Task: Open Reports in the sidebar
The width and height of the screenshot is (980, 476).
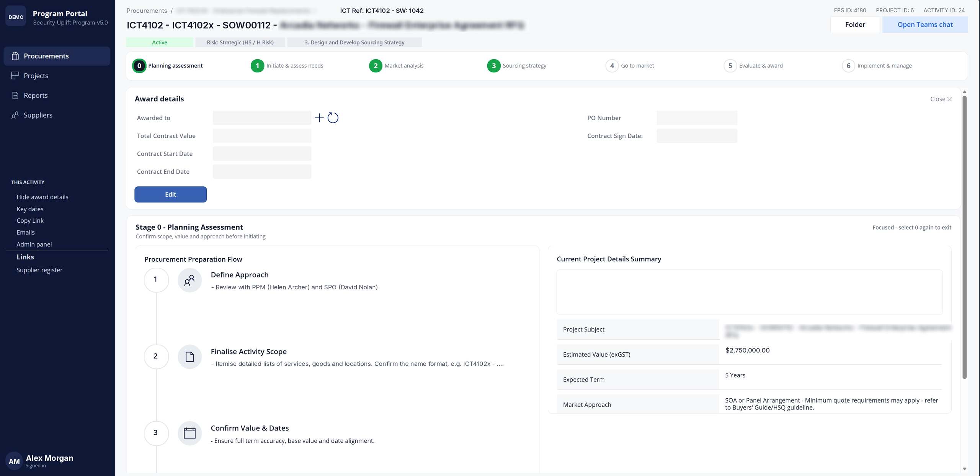Action: tap(57, 95)
